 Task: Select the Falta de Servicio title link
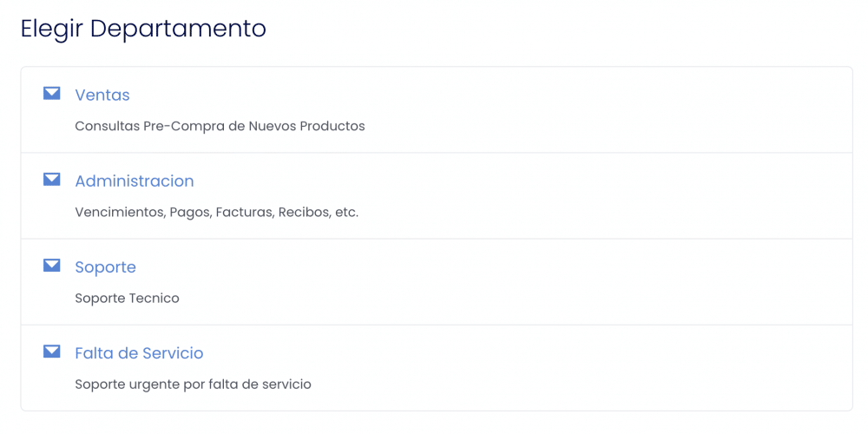140,353
